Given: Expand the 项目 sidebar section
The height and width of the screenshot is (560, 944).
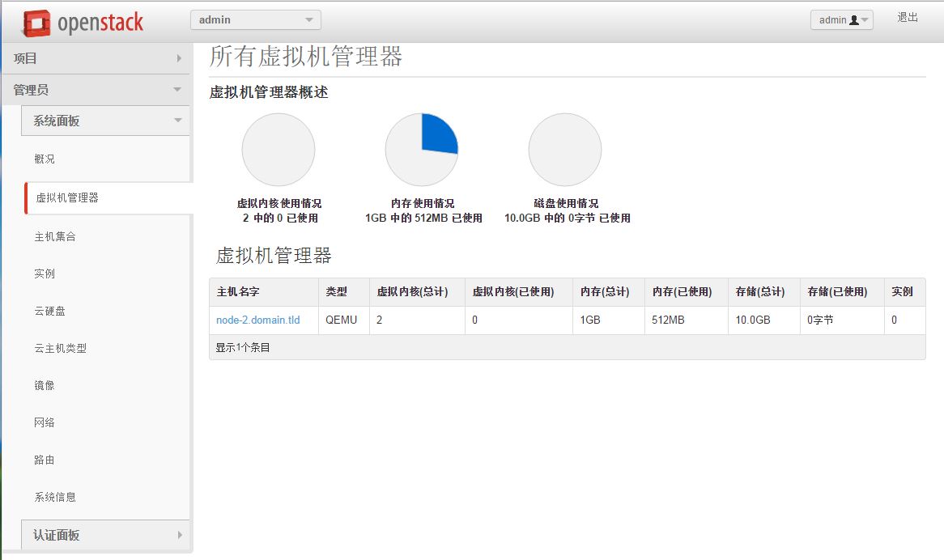Looking at the screenshot, I should (x=97, y=58).
